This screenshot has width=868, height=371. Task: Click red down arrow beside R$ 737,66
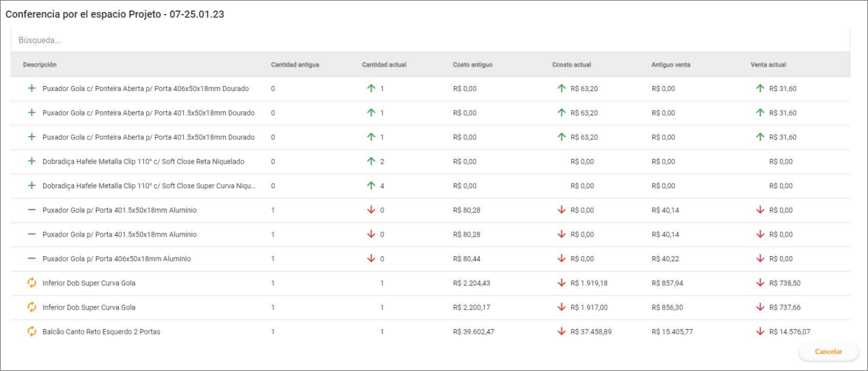(x=760, y=307)
